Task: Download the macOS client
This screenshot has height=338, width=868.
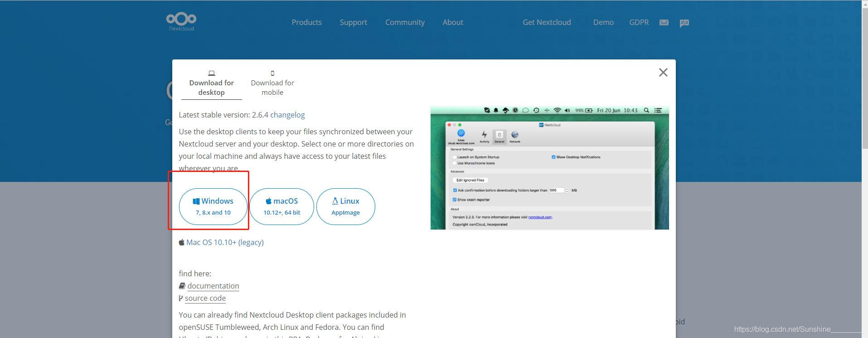Action: pos(281,206)
